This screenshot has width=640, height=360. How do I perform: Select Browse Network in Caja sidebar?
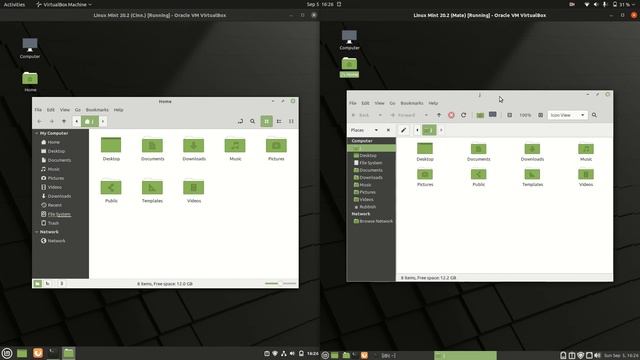coord(373,221)
